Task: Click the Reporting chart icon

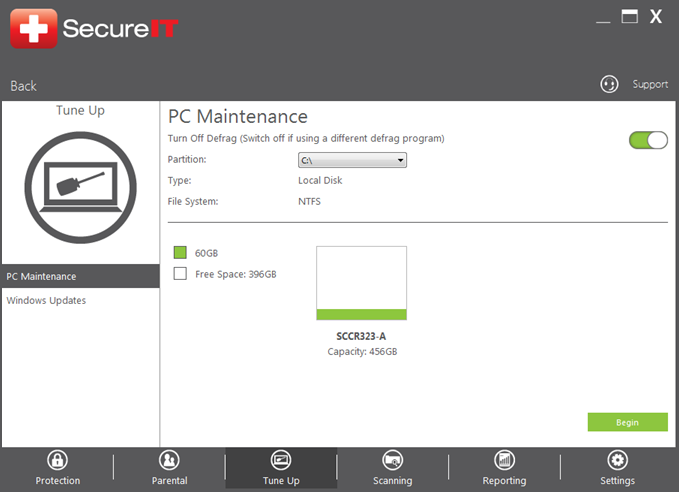Action: coord(504,460)
